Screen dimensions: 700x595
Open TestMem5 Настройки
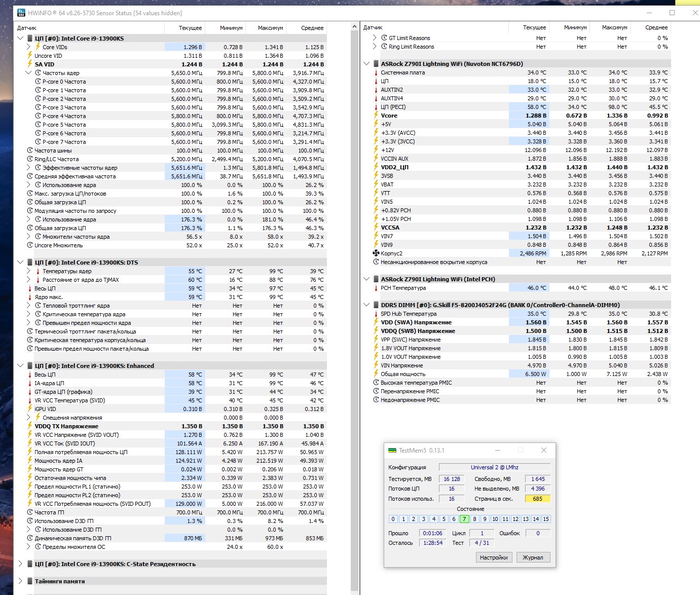494,557
